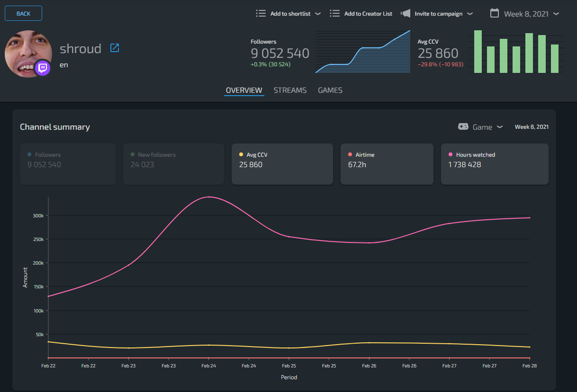Screen dimensions: 577x392
Task: Switch to the OVERVIEW tab
Action: pos(244,90)
